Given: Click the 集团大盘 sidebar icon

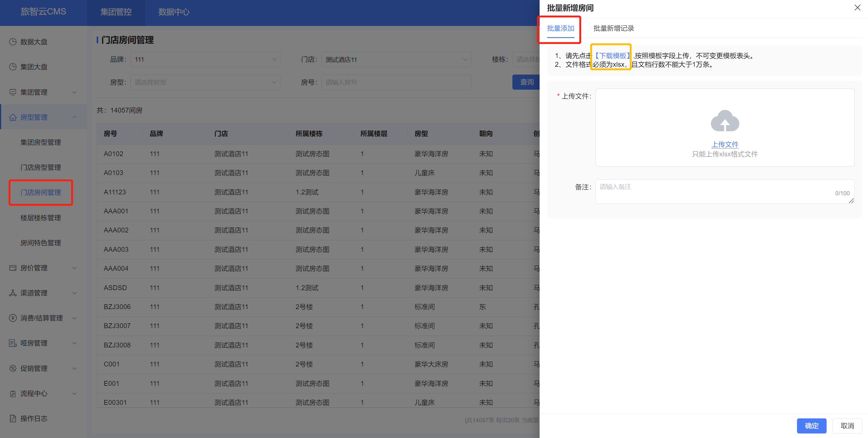Looking at the screenshot, I should [x=13, y=67].
